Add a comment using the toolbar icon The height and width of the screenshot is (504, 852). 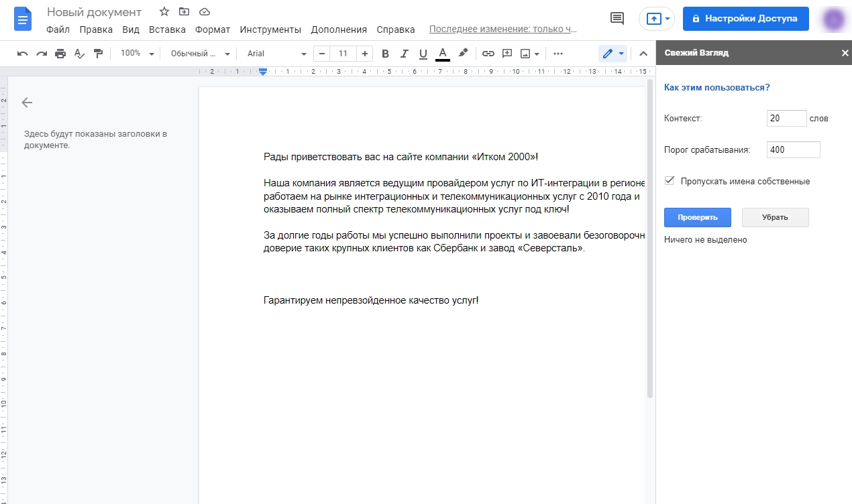(507, 54)
